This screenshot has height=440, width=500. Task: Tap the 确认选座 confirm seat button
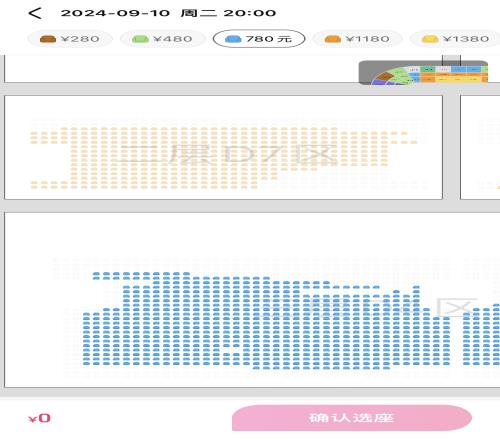352,418
